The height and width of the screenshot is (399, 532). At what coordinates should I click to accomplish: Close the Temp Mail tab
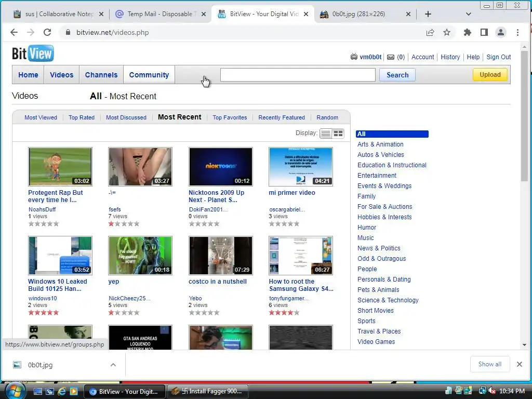point(204,14)
